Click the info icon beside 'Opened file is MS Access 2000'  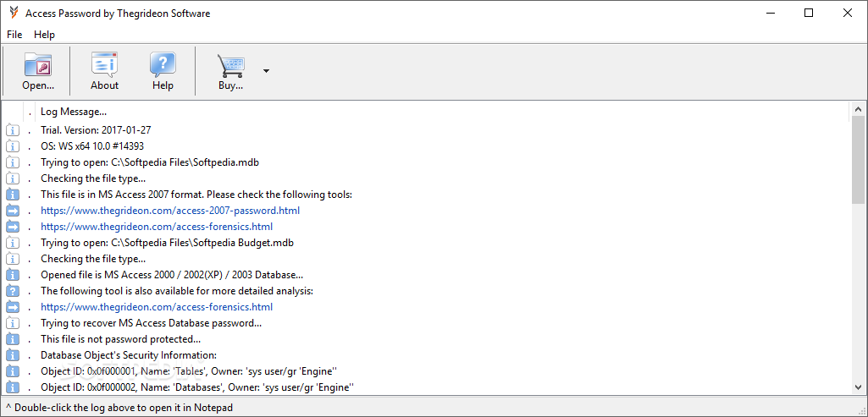coord(13,275)
